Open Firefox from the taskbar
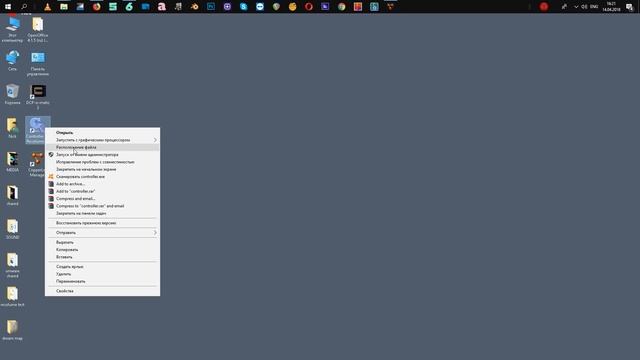Viewport: 640px width, 360px height. click(x=97, y=7)
